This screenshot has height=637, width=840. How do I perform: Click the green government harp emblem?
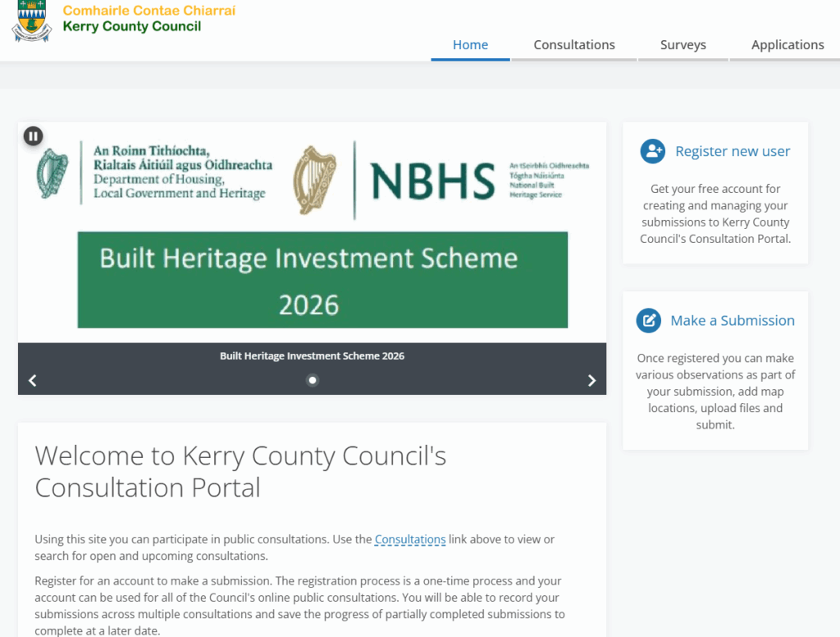coord(53,173)
